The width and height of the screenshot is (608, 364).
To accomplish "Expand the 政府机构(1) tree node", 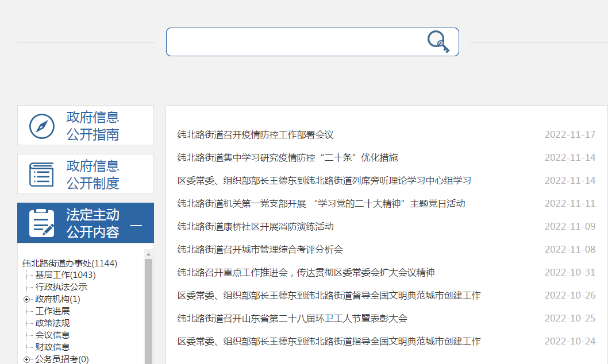I will pyautogui.click(x=27, y=299).
